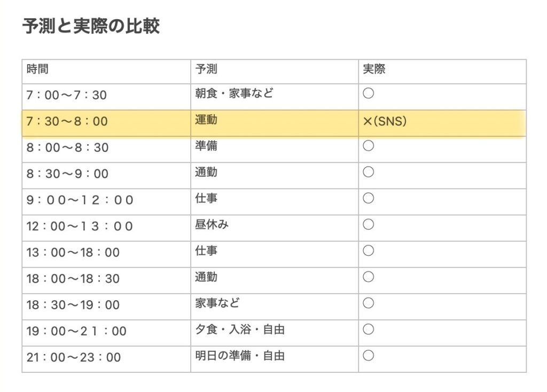Click the 7:30～8:00 time cell

tap(67, 122)
